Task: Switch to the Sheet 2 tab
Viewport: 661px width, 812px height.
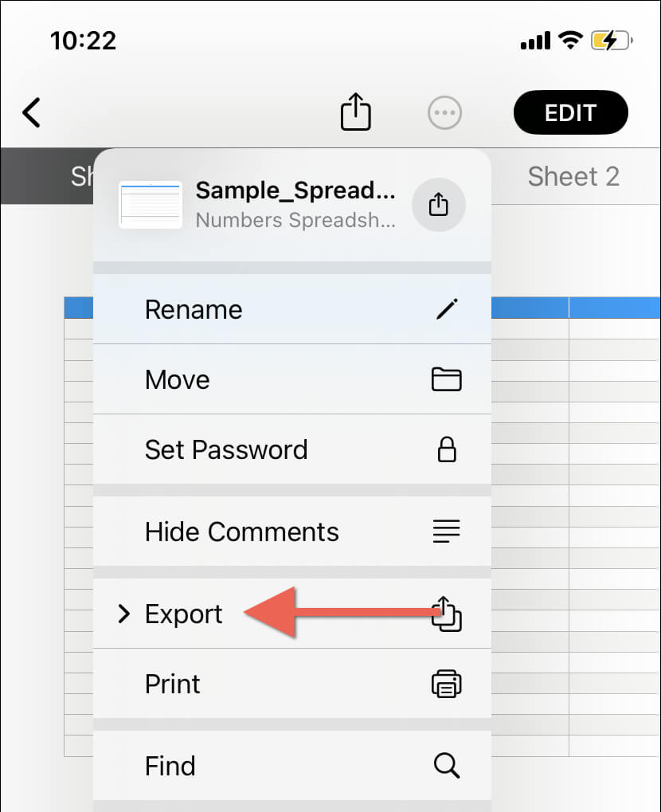Action: [x=573, y=177]
